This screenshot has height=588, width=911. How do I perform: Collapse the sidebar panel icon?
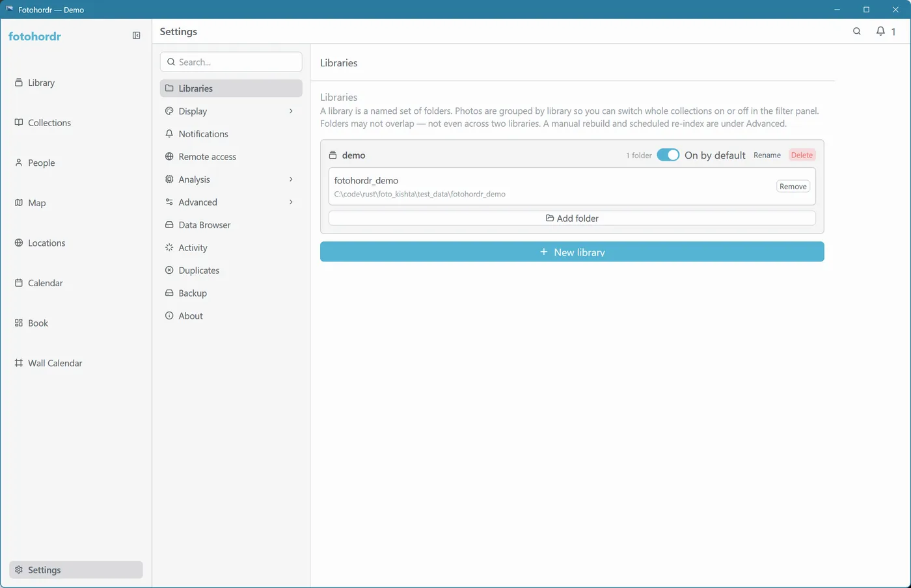click(x=137, y=36)
